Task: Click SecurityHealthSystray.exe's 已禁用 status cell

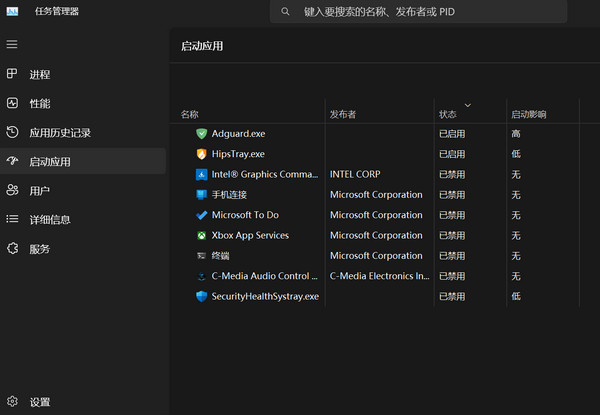Action: [452, 296]
